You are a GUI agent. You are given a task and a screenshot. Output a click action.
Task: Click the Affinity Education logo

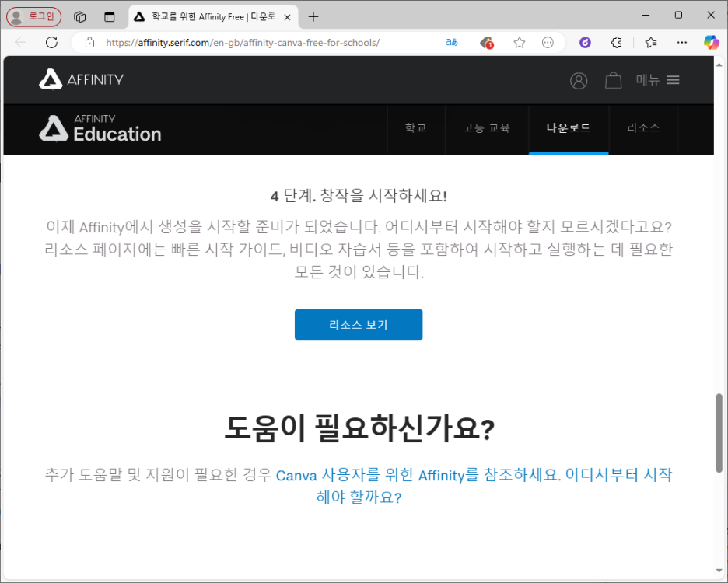point(100,128)
